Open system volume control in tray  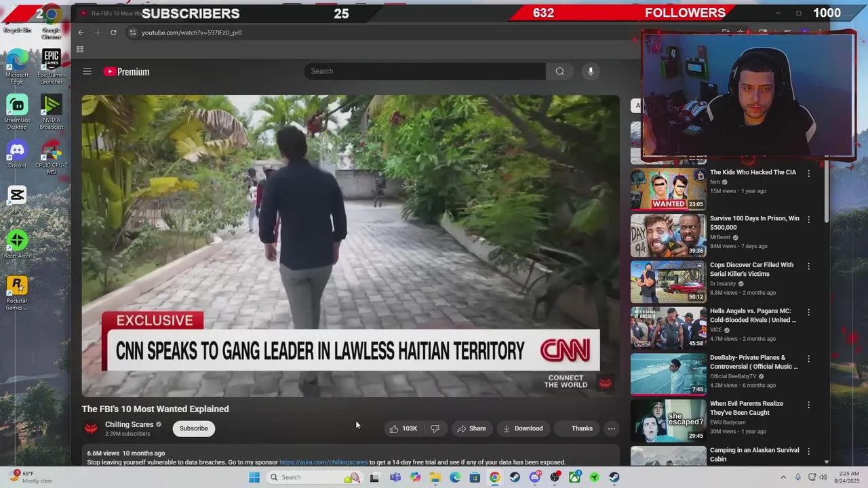tap(824, 477)
